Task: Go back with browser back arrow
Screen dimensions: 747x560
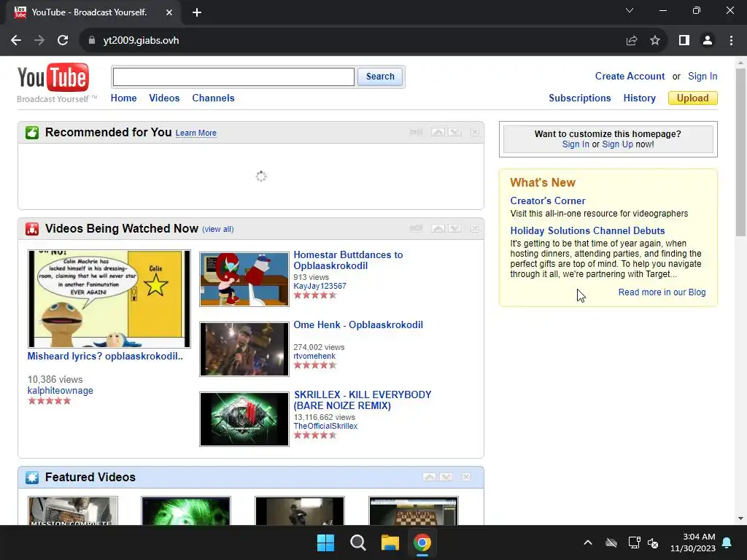Action: [16, 41]
